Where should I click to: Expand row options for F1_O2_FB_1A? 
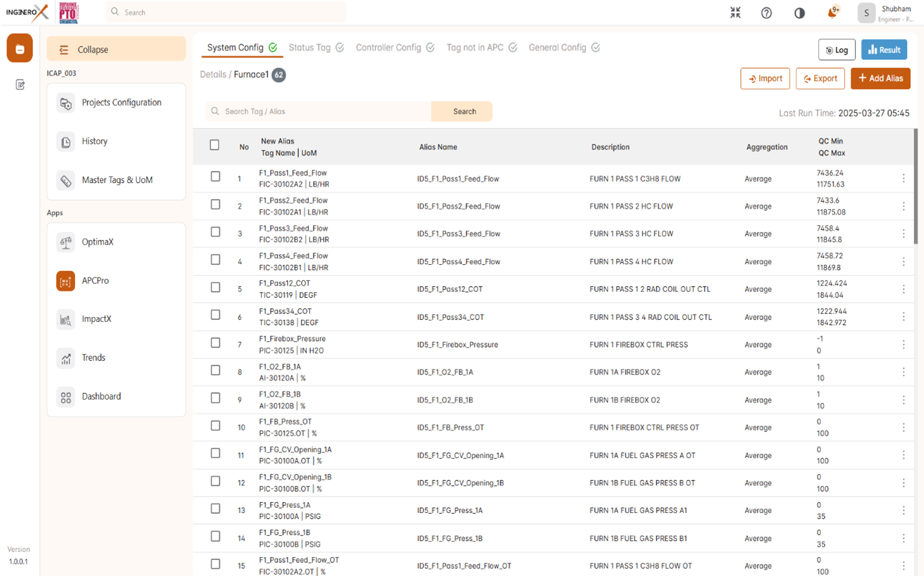(x=903, y=372)
